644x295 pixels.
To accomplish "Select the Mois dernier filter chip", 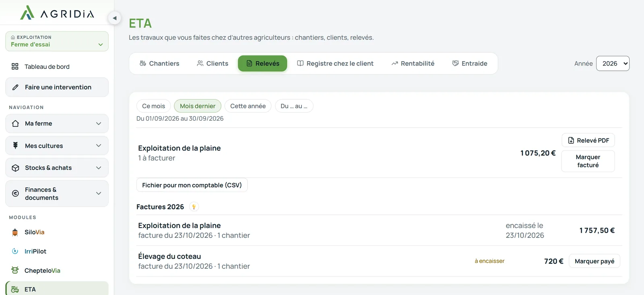I will click(x=198, y=106).
